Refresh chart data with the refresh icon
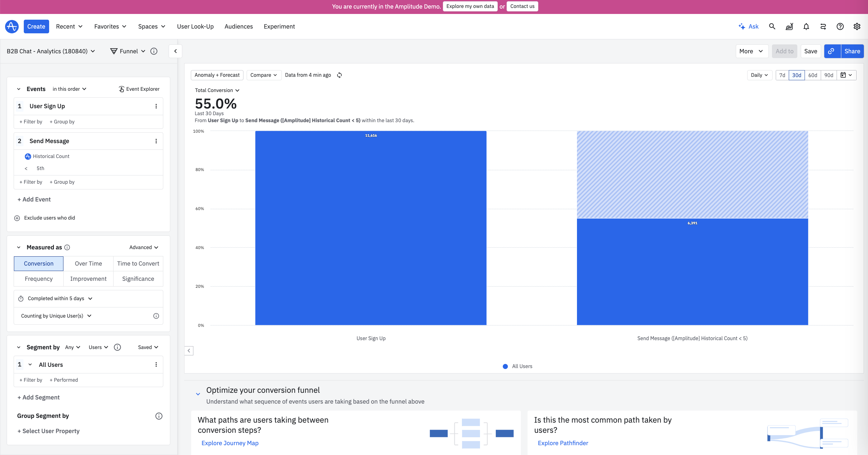868x455 pixels. pos(339,75)
